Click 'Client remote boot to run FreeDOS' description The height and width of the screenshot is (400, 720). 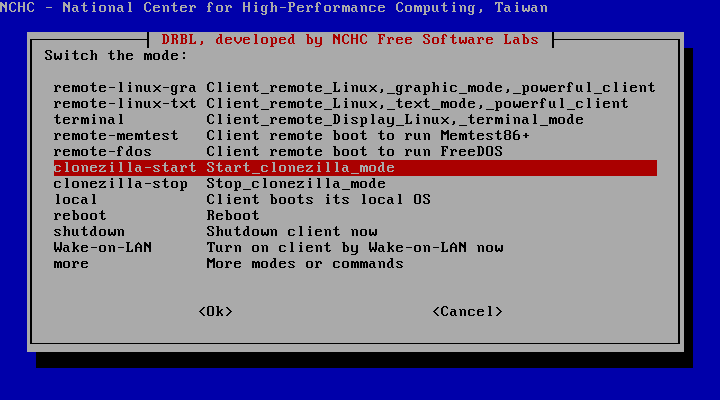tap(354, 152)
